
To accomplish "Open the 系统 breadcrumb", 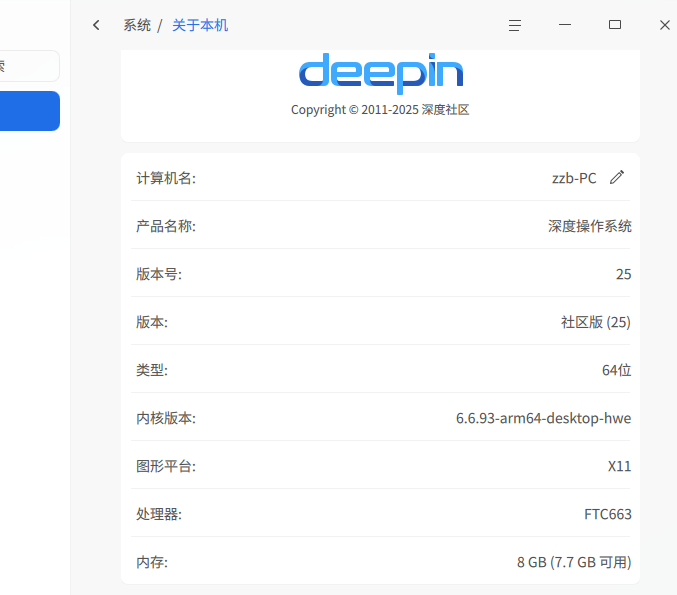I will [x=137, y=25].
